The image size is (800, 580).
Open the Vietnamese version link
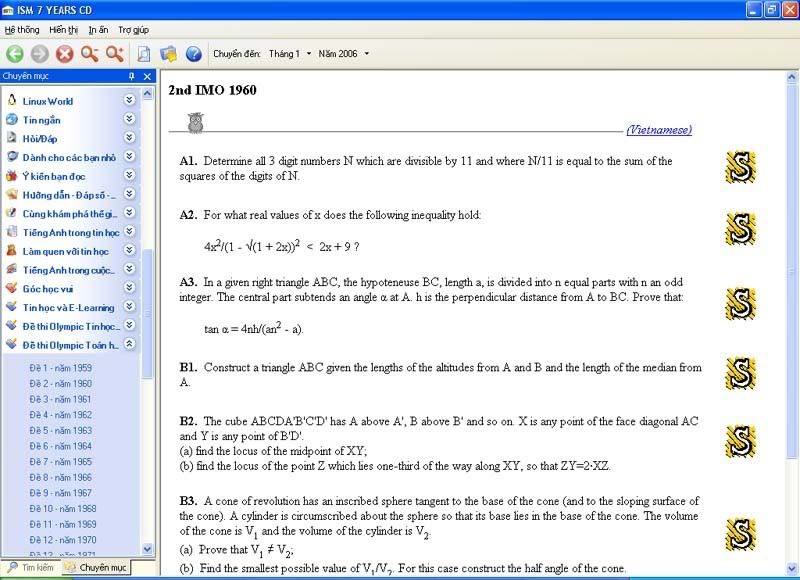pyautogui.click(x=658, y=130)
